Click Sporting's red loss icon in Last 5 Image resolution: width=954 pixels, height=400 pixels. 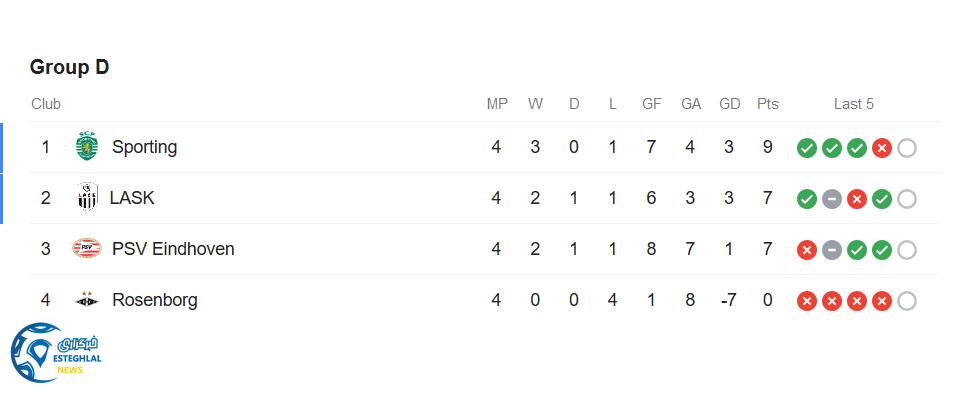[x=881, y=148]
